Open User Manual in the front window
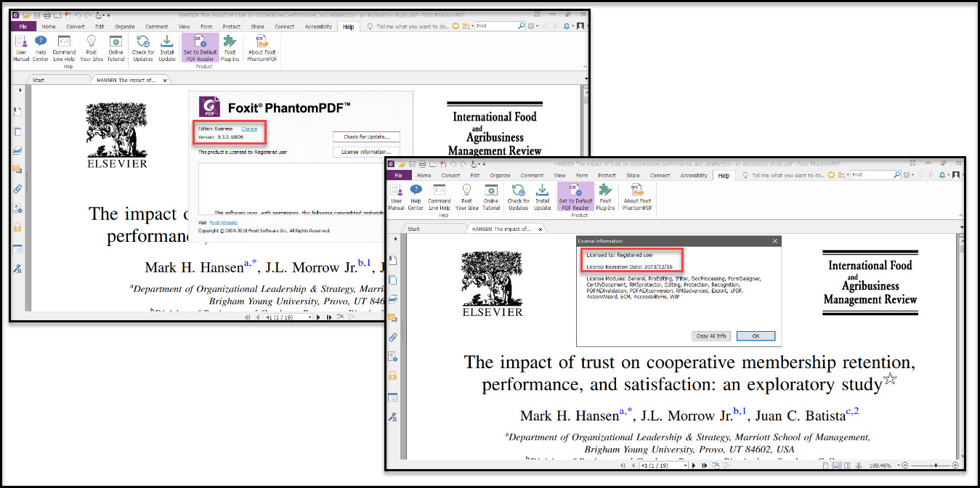 397,197
